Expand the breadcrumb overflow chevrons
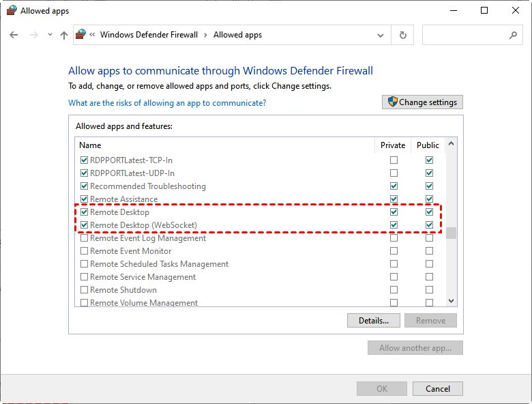 pyautogui.click(x=92, y=35)
